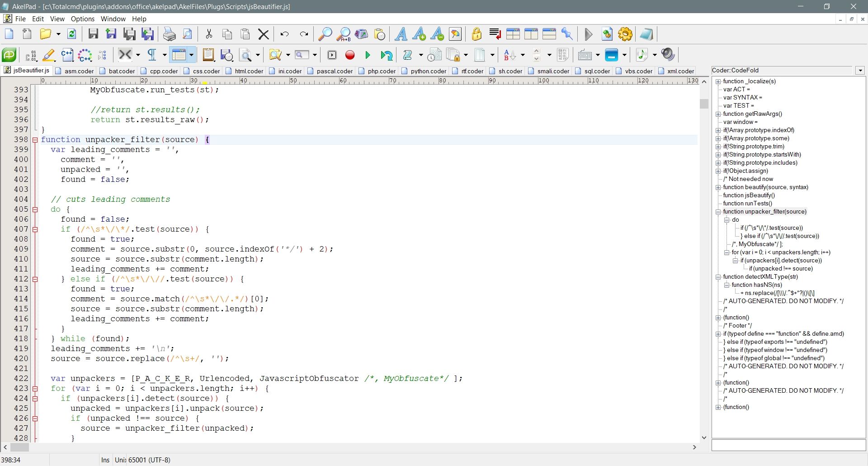Expand the function beautify(source, syntax) node
Image resolution: width=868 pixels, height=466 pixels.
point(718,187)
